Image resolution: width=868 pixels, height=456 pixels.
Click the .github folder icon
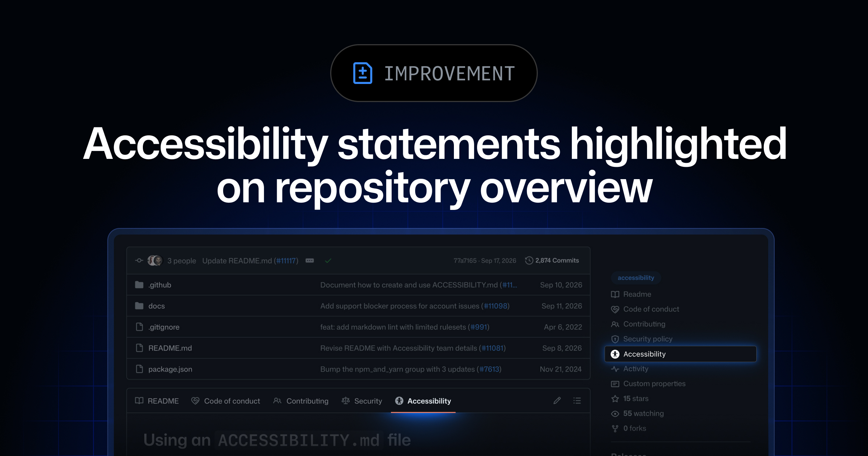[139, 285]
